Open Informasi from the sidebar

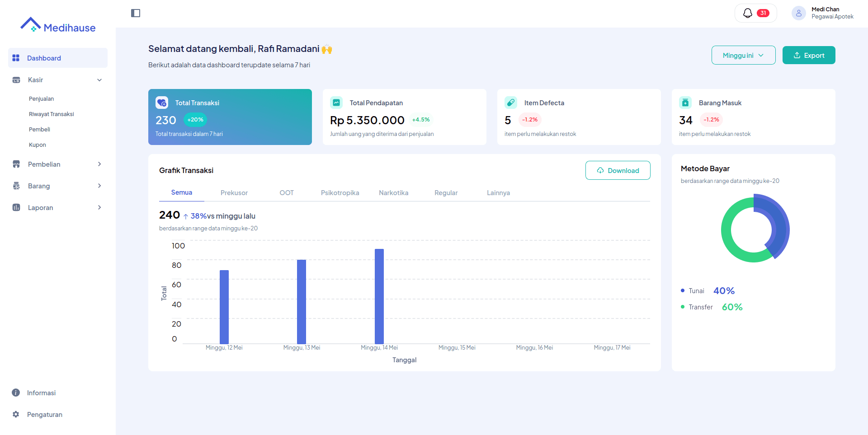tap(41, 393)
